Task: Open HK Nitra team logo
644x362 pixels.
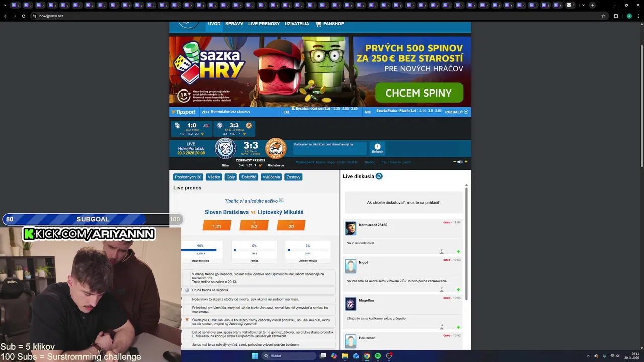Action: click(x=225, y=149)
